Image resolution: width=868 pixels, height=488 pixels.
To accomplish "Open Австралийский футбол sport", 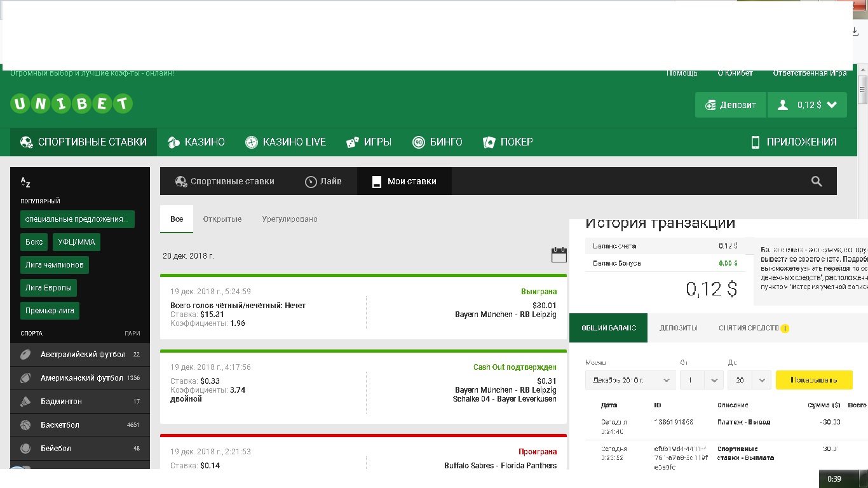I will point(80,355).
